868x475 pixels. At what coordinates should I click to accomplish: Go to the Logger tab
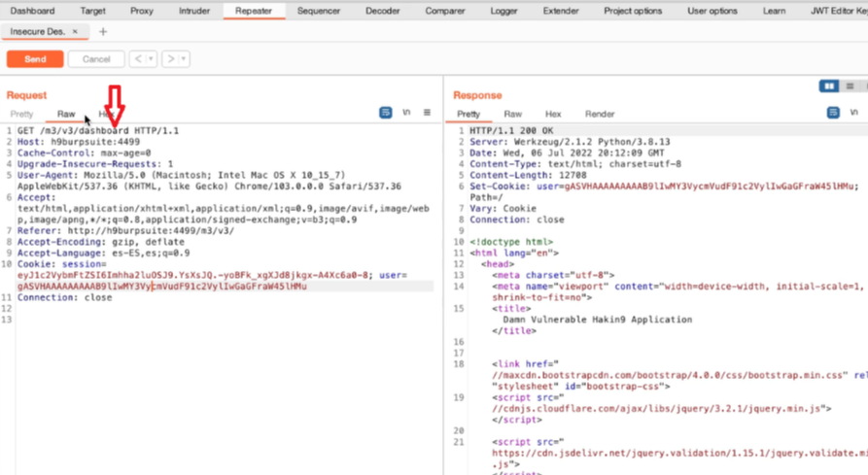(x=503, y=11)
